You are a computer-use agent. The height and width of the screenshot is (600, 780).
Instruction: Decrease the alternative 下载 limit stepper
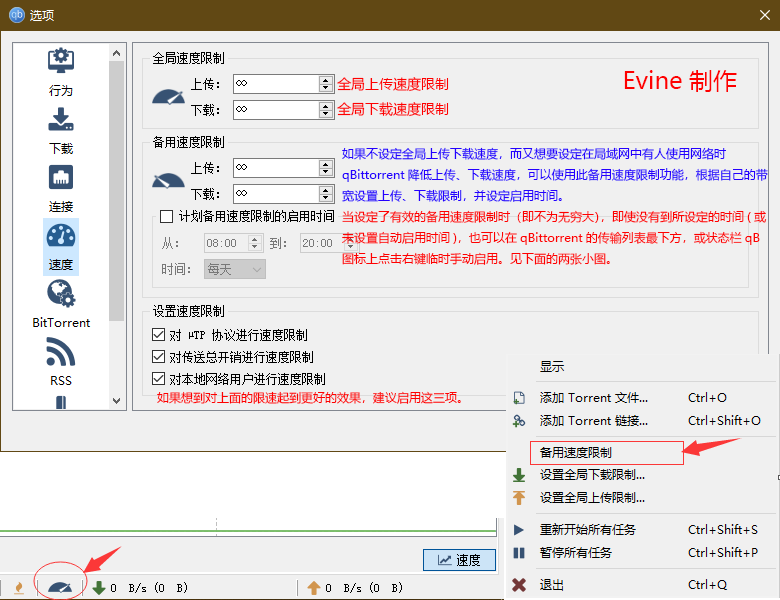325,198
